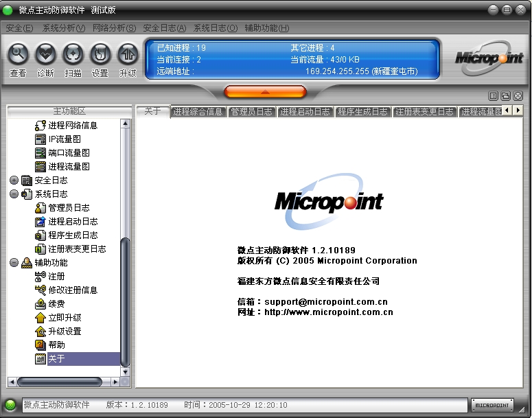Select the IP流量图 icon in tree

tap(41, 139)
